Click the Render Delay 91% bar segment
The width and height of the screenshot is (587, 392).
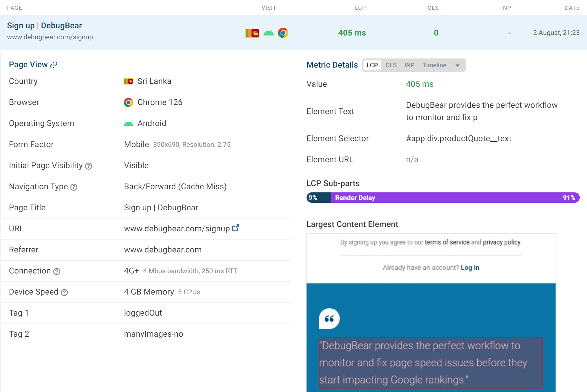tap(455, 198)
